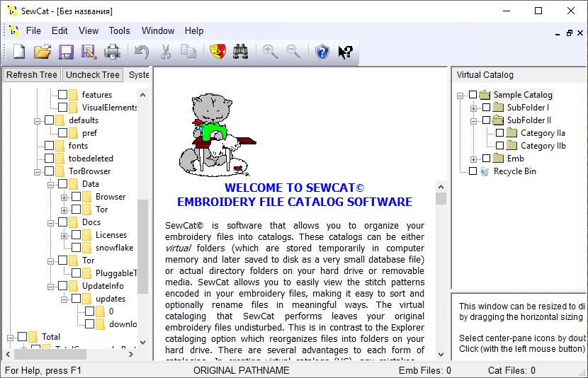Viewport: 588px width, 378px height.
Task: Tick the tobedeleted folder checkbox
Action: (x=49, y=158)
